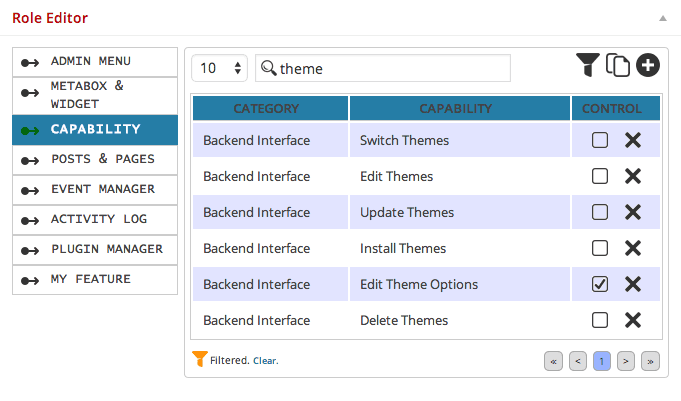The height and width of the screenshot is (401, 681).
Task: Click the copy capabilities icon
Action: (618, 65)
